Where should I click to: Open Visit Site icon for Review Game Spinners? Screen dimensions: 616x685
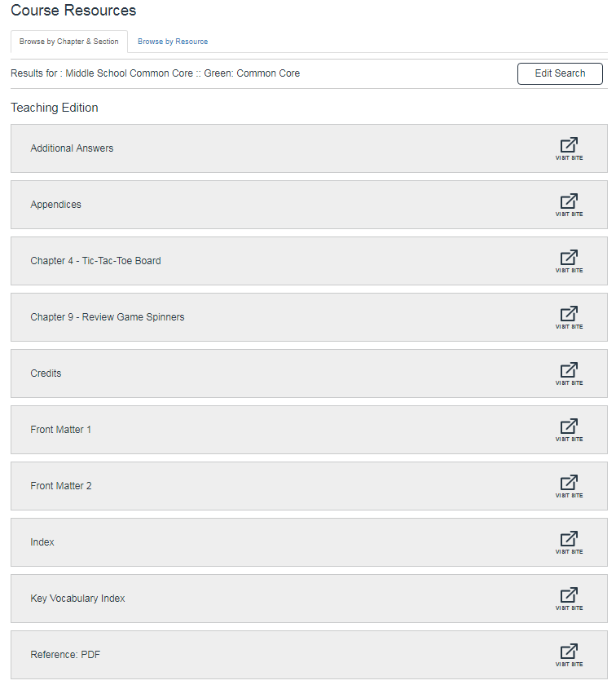569,316
